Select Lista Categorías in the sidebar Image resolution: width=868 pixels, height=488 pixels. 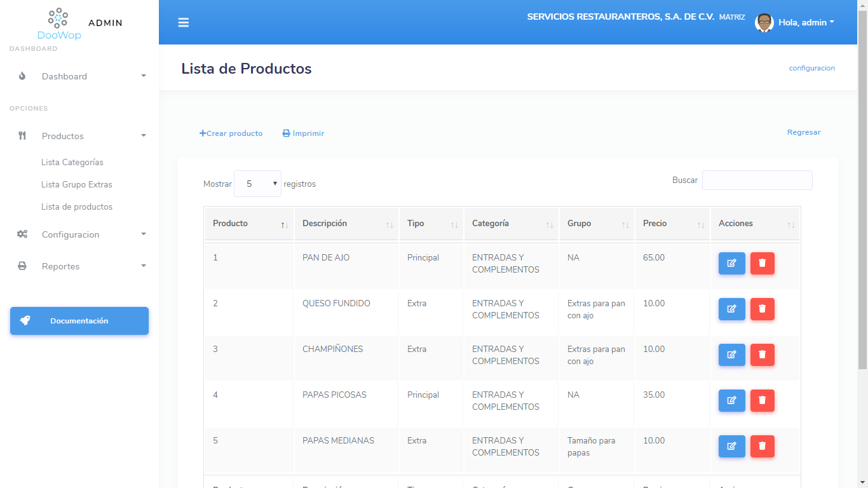[x=72, y=162]
